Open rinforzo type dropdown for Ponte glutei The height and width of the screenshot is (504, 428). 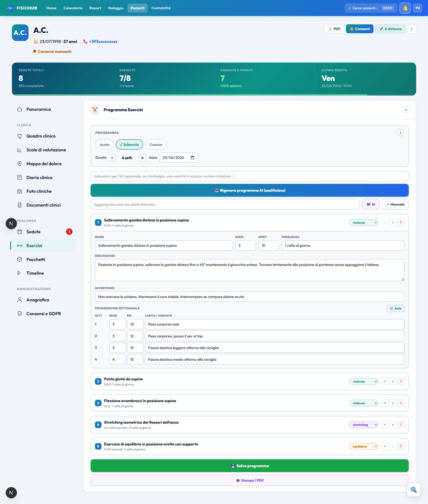364,381
